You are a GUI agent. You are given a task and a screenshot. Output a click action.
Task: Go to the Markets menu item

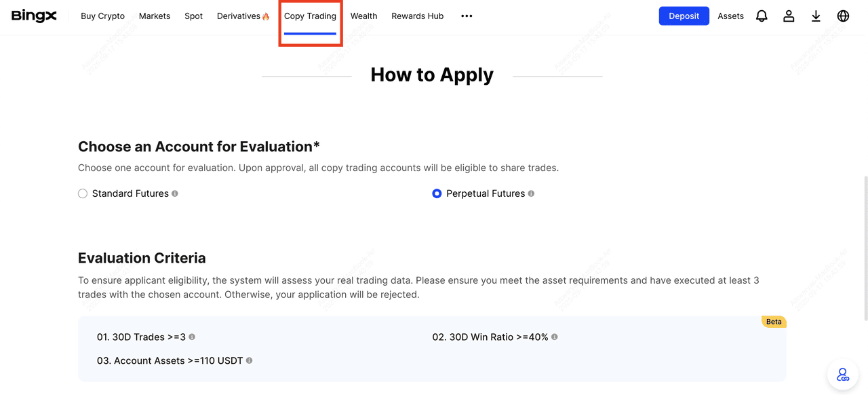click(155, 16)
